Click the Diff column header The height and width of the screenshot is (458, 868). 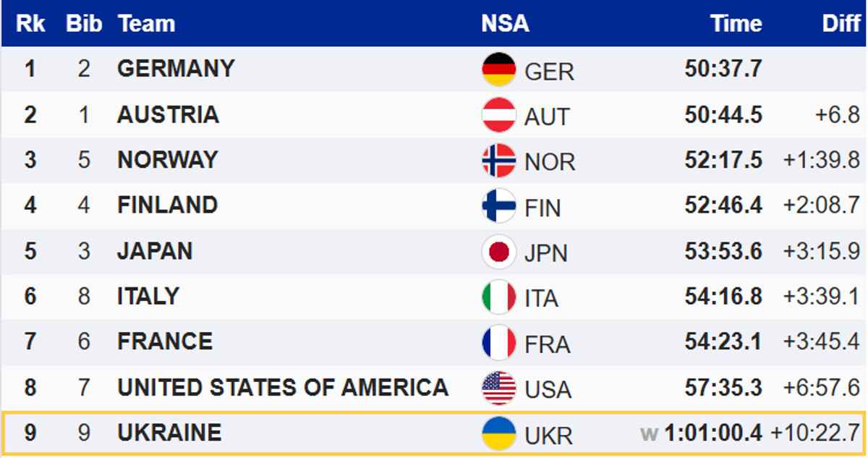[x=841, y=24]
